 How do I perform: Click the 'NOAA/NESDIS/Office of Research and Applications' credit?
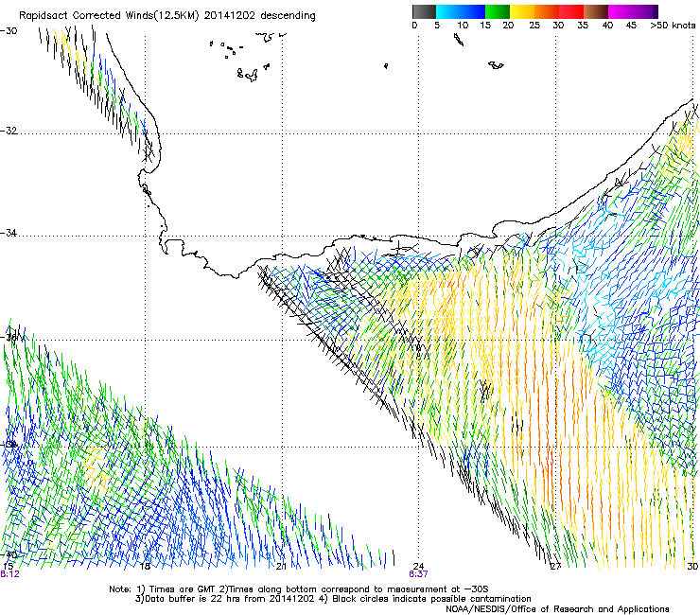[557, 609]
